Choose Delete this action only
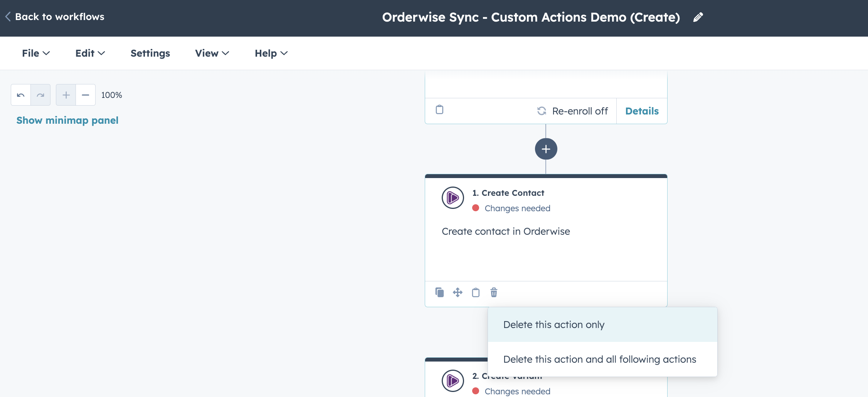The image size is (868, 397). [602, 325]
